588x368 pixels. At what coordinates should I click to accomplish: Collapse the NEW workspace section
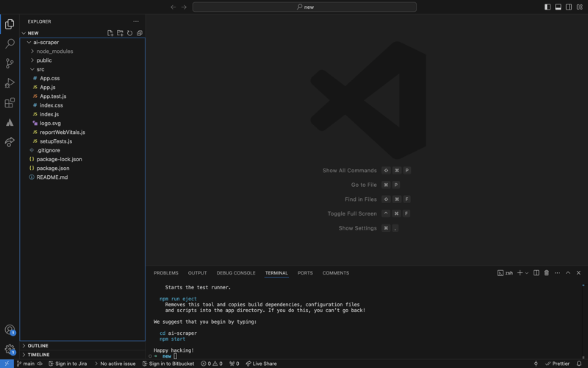tap(24, 33)
